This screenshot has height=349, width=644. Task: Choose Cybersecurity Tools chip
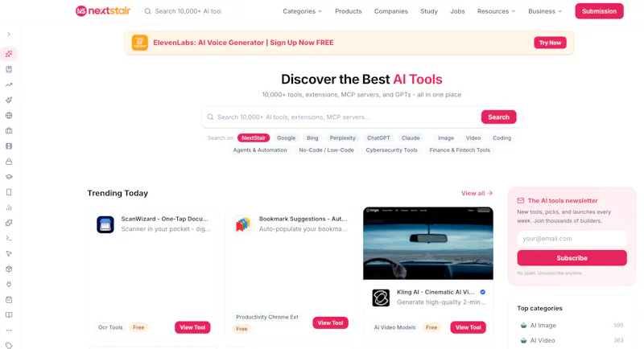391,150
